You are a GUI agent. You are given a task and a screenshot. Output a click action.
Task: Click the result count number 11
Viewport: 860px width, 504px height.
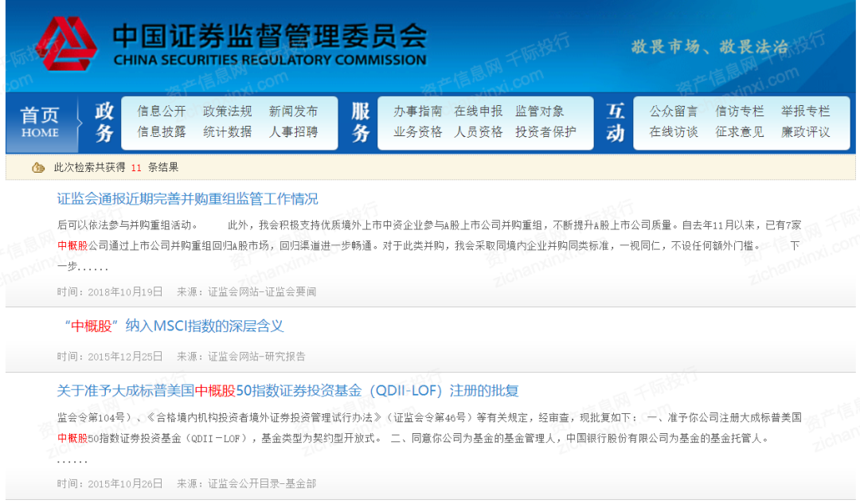coord(136,168)
